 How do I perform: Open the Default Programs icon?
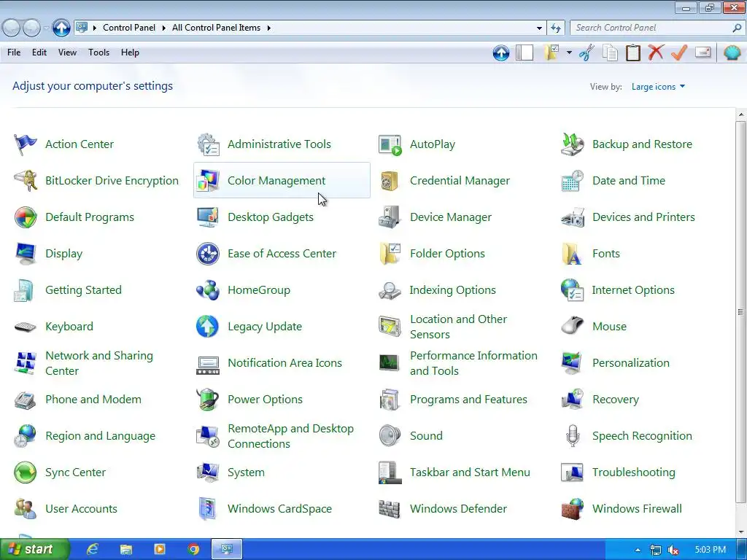pyautogui.click(x=26, y=217)
